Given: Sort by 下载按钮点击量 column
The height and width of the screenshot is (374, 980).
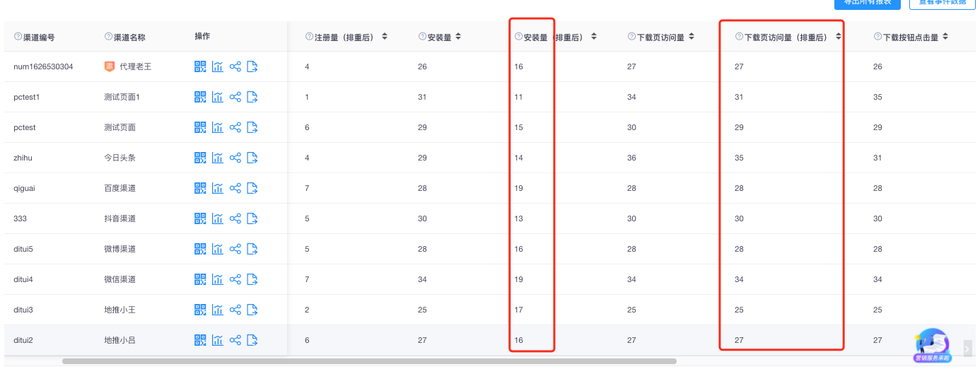Looking at the screenshot, I should coord(945,37).
